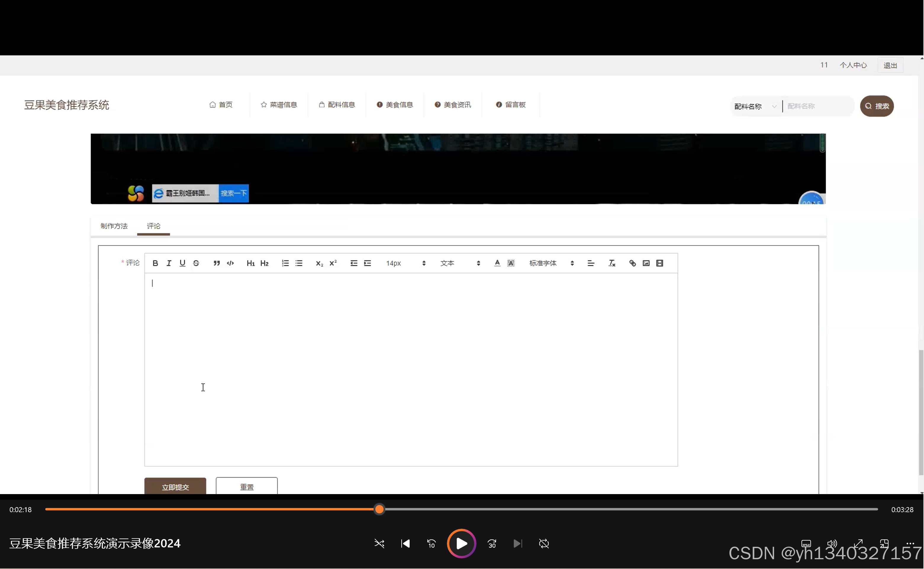Toggle repeat mode in the player

(x=544, y=544)
